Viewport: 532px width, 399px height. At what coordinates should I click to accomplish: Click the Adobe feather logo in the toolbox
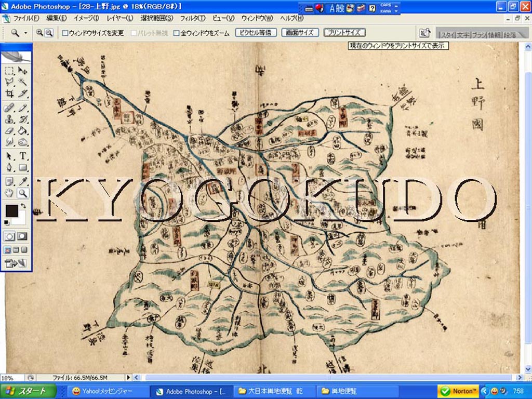(16, 57)
